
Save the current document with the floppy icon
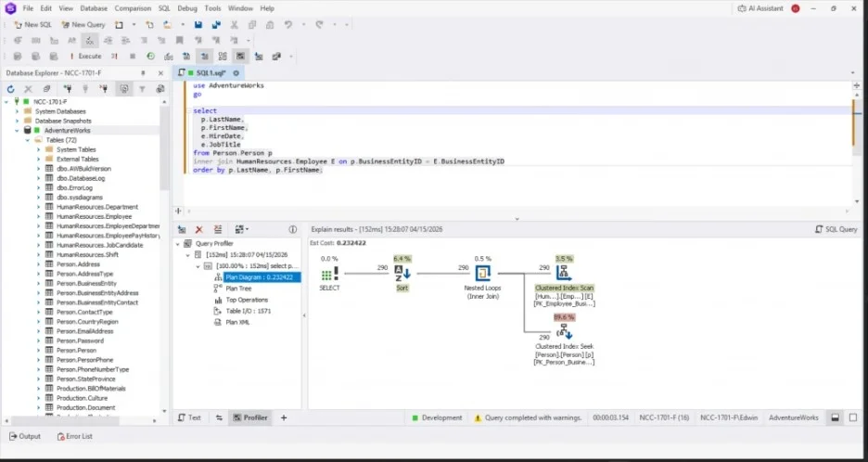click(x=198, y=24)
